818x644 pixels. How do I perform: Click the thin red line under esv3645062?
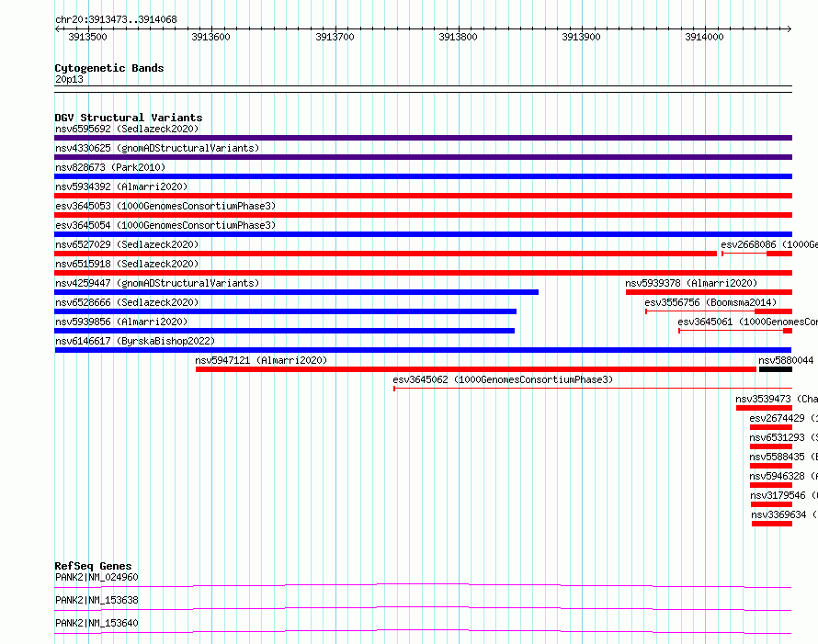[593, 389]
